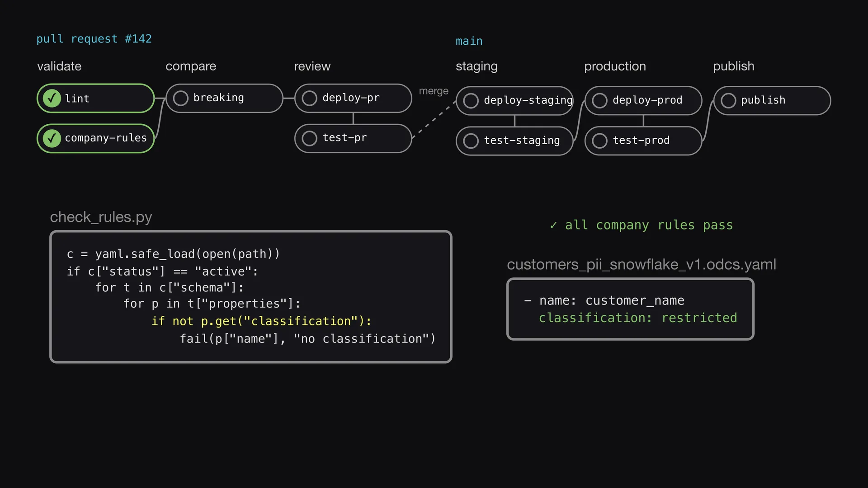Click the main branch label
The height and width of the screenshot is (488, 868).
click(x=469, y=41)
